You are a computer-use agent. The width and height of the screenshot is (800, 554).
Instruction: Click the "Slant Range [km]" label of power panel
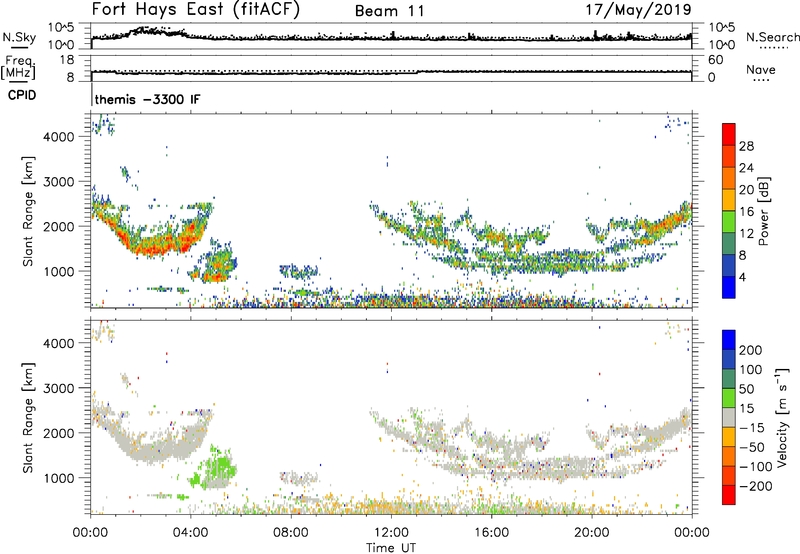(28, 211)
